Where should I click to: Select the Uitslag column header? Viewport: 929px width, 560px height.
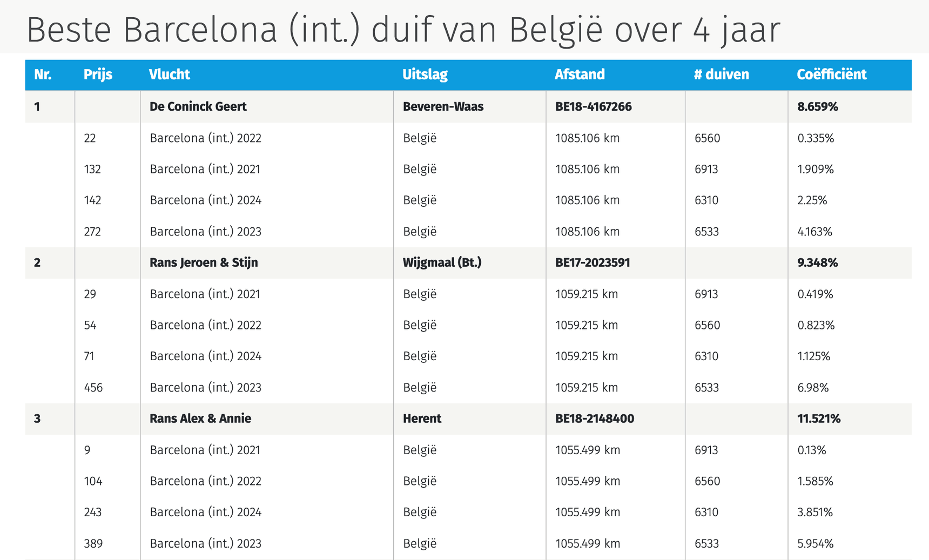click(425, 75)
